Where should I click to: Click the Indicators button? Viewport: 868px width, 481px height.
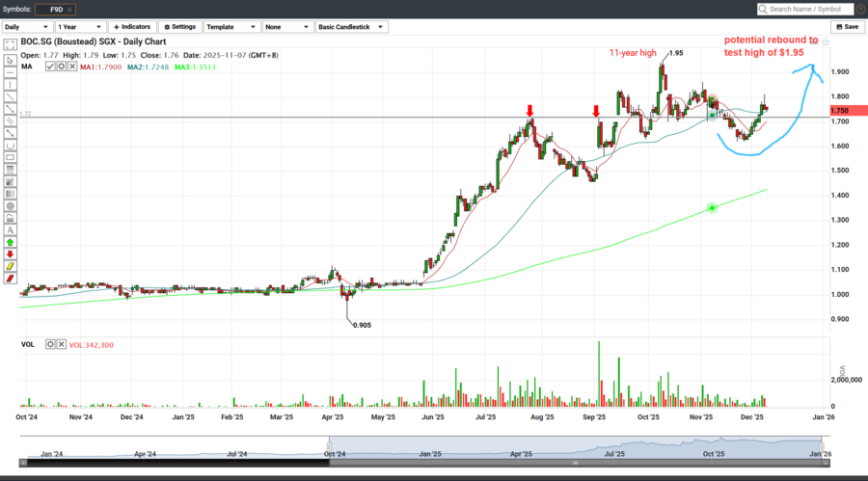132,27
